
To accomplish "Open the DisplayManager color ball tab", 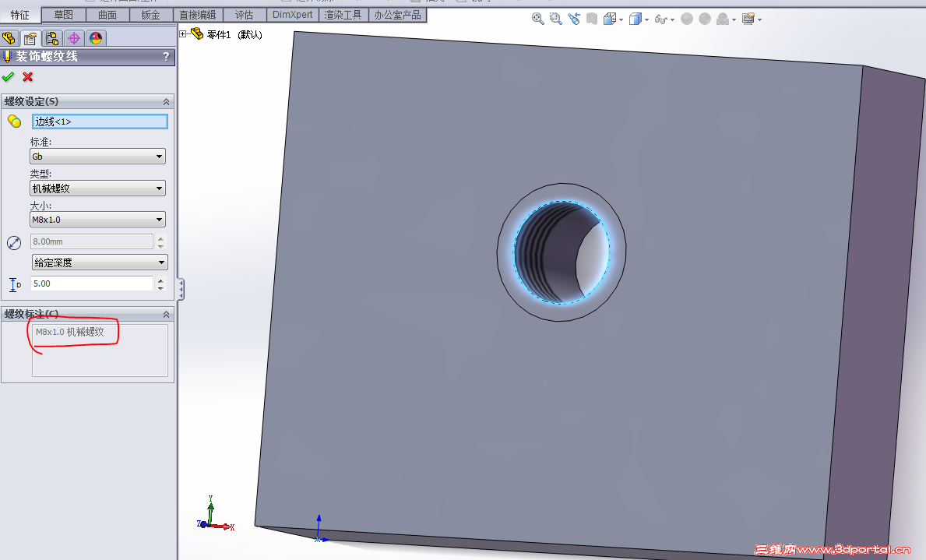I will [96, 38].
